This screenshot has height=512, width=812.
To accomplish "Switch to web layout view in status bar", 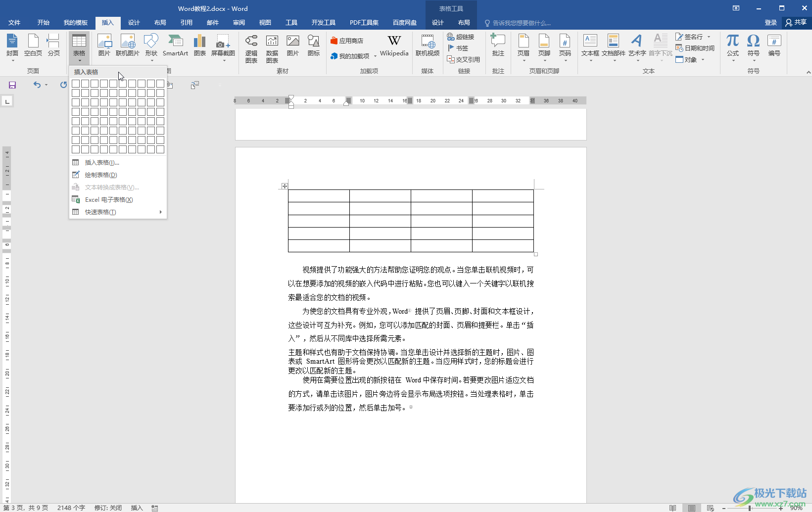I will click(x=710, y=508).
